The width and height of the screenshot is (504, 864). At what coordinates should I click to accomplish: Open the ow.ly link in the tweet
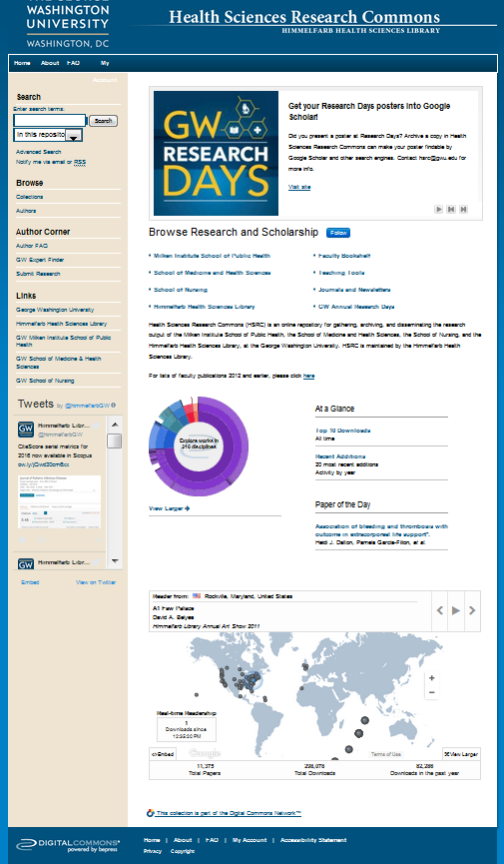click(x=44, y=464)
